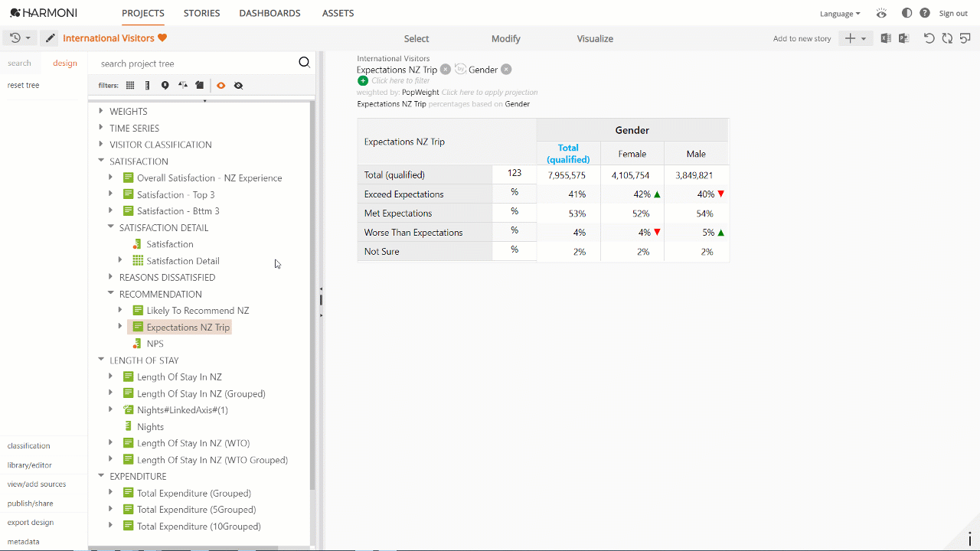Click the eye icon in top header
Screen dimensions: 980x551
(x=881, y=13)
